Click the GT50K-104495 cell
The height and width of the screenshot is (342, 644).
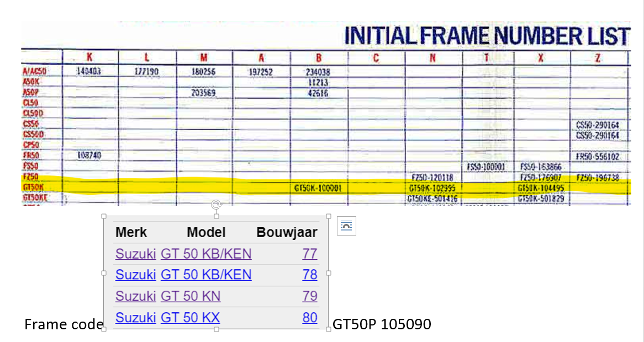pos(541,188)
